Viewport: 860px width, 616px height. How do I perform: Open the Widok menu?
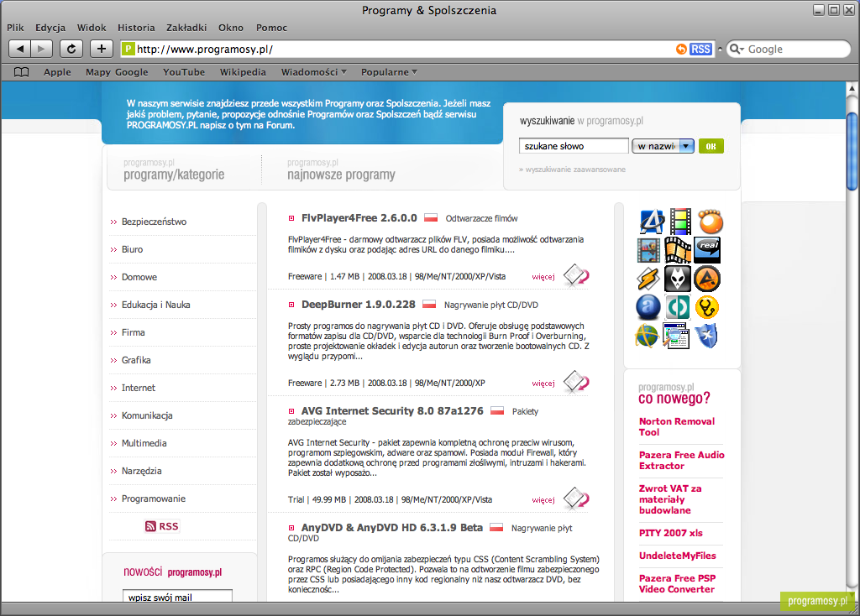click(x=92, y=28)
